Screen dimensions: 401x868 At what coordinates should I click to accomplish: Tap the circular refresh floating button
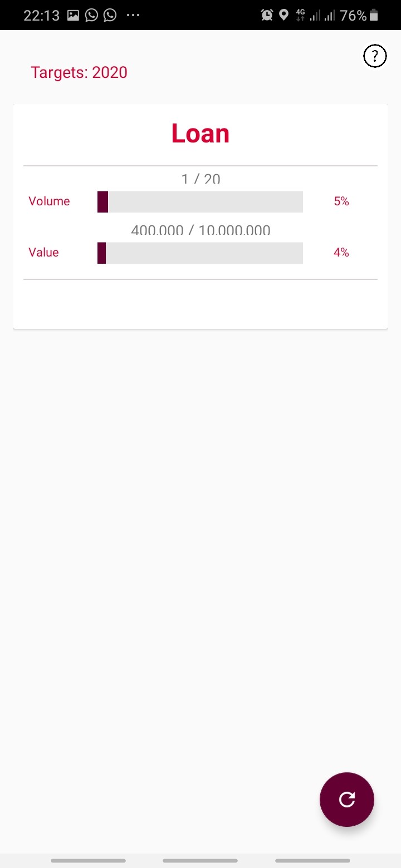point(346,799)
